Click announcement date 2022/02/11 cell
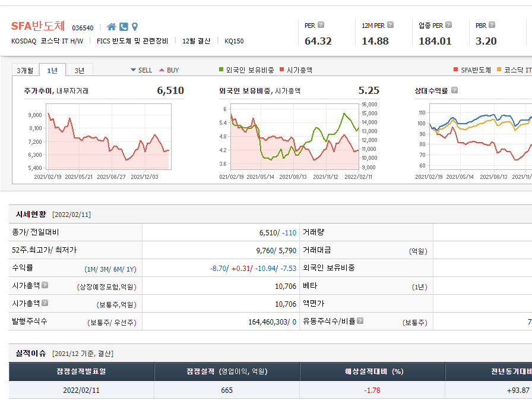 click(x=81, y=390)
